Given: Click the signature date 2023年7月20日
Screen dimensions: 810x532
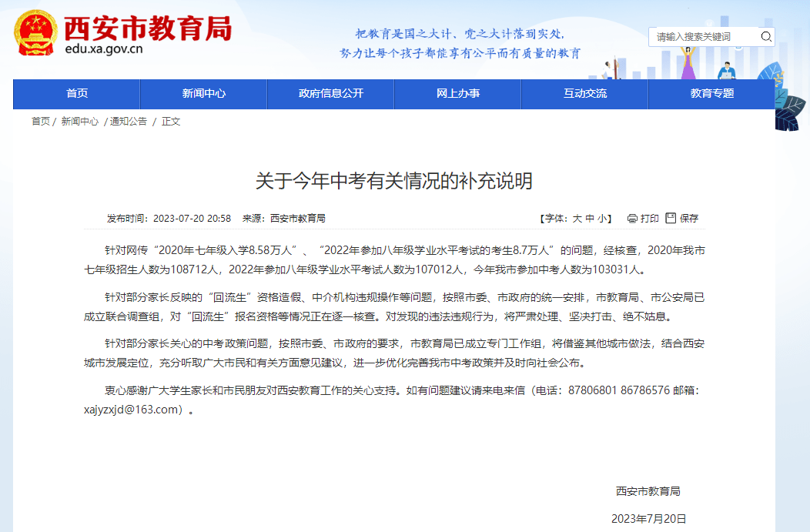Looking at the screenshot, I should pos(649,519).
